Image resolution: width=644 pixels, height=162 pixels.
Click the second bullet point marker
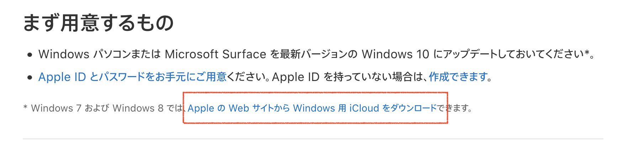(x=30, y=77)
